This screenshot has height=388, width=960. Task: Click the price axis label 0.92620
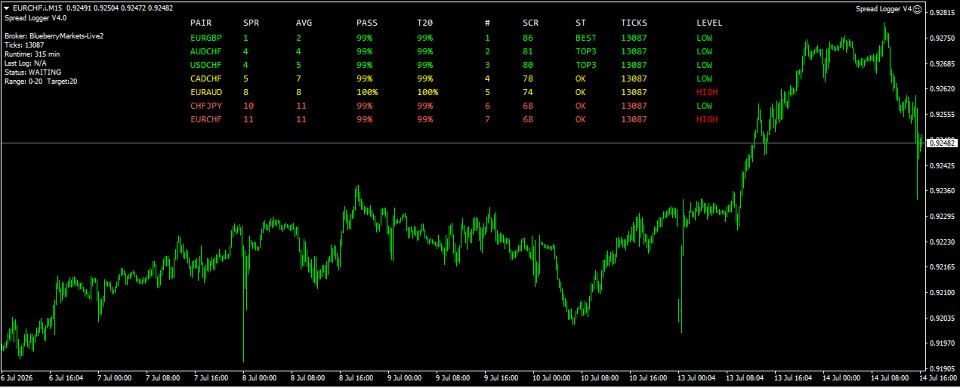(943, 89)
